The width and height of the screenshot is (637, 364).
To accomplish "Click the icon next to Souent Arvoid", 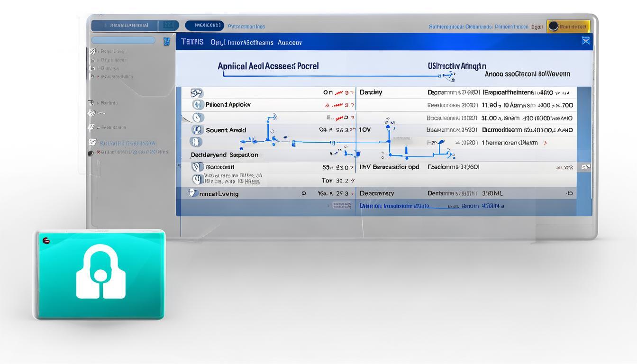I will pos(197,130).
